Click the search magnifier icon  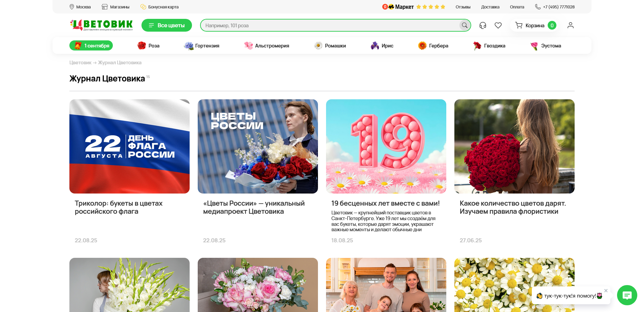pos(464,25)
